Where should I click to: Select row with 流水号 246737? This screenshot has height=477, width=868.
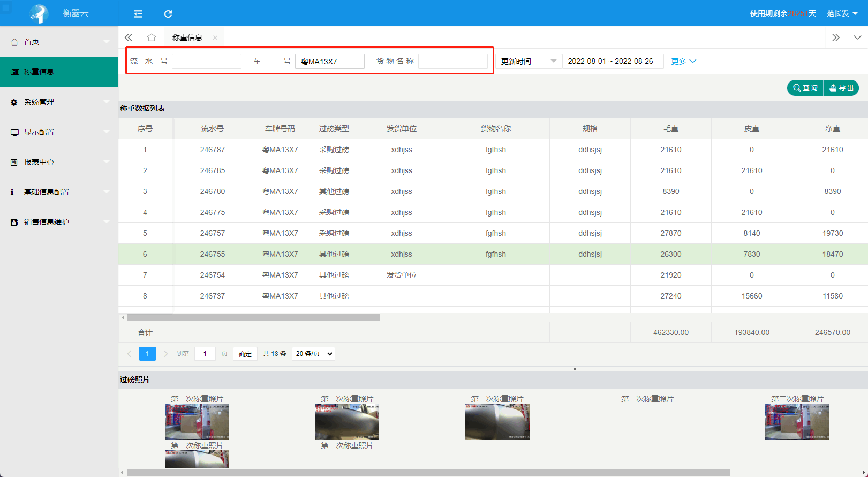493,296
